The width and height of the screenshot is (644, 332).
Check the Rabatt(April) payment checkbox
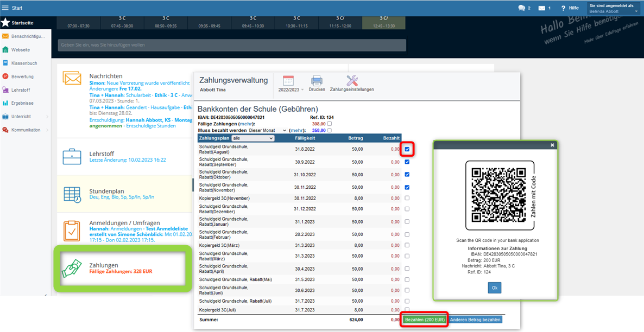(407, 269)
